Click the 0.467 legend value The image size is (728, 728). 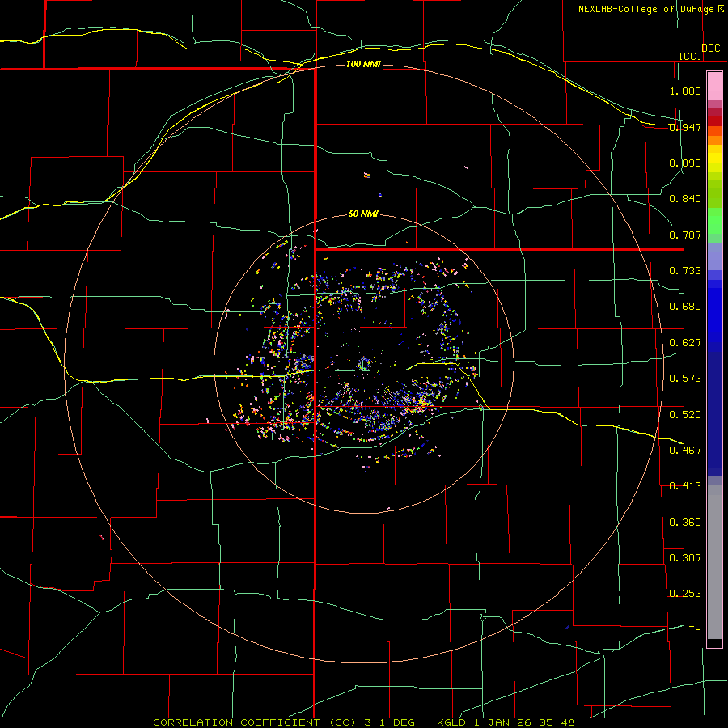[x=685, y=451]
